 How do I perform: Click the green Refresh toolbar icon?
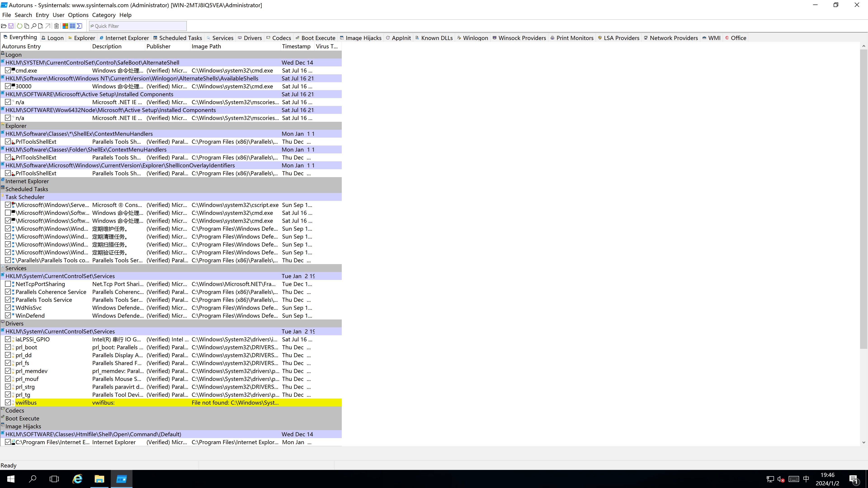pos(19,26)
